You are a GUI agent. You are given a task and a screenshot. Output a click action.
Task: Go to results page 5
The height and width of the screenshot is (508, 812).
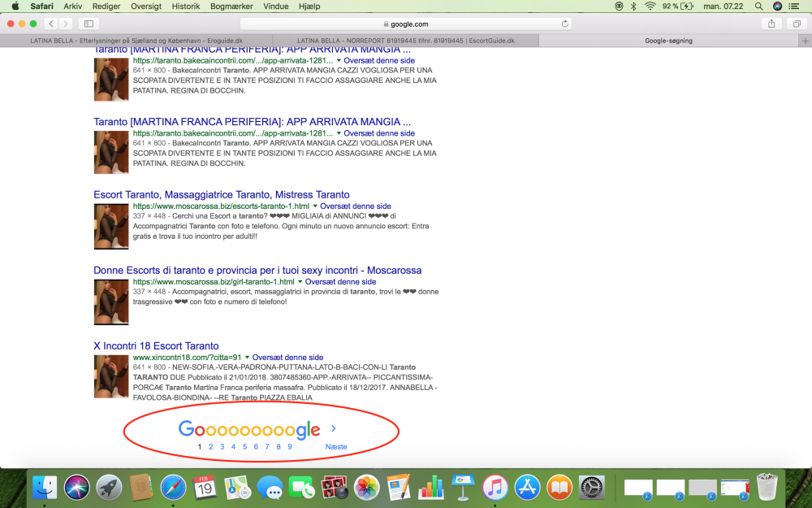[x=244, y=447]
